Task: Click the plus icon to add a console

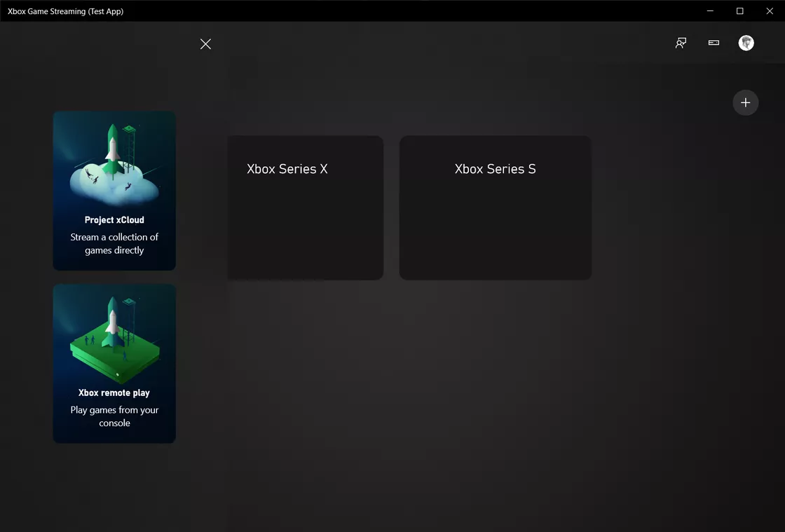Action: pos(745,102)
